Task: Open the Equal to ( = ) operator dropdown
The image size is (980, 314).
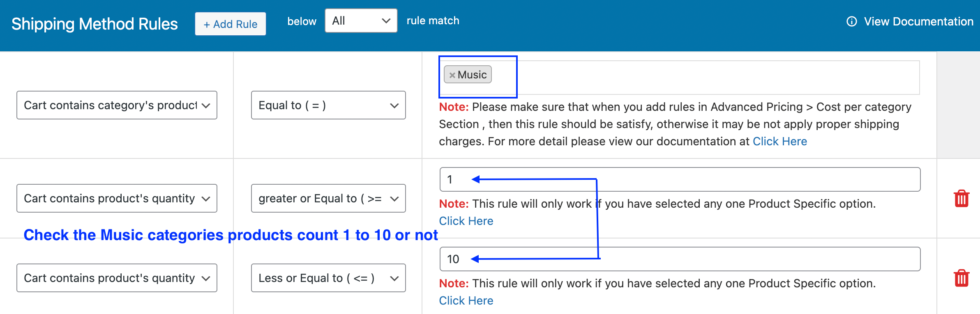Action: 328,105
